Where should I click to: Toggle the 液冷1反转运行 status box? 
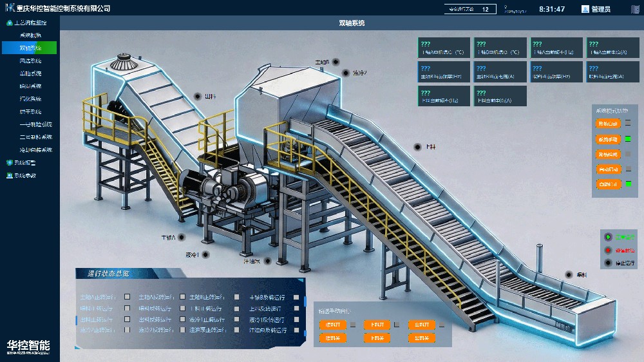[296, 319]
